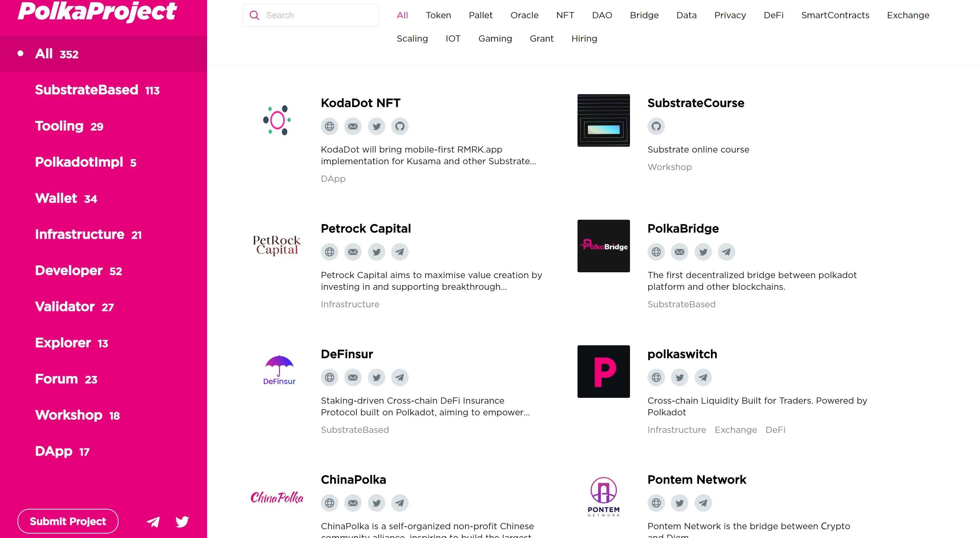Image resolution: width=980 pixels, height=538 pixels.
Task: Click DeFinsur email envelope icon
Action: (x=353, y=377)
